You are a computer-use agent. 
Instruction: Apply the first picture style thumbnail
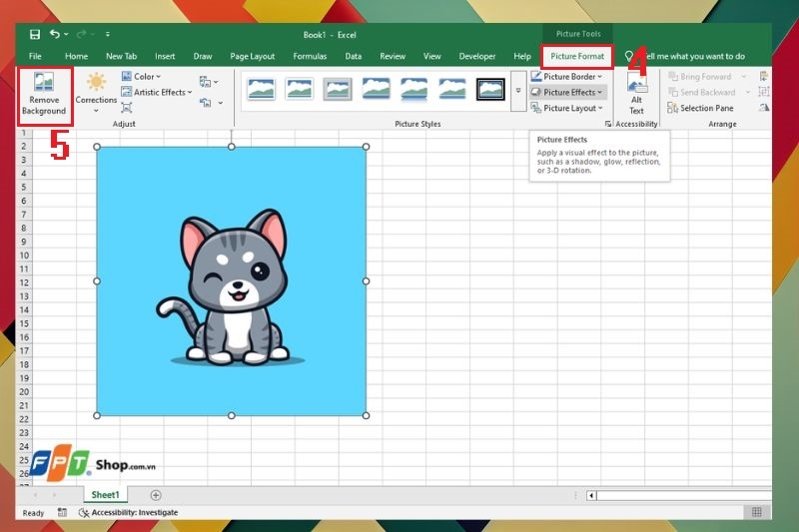pyautogui.click(x=261, y=89)
